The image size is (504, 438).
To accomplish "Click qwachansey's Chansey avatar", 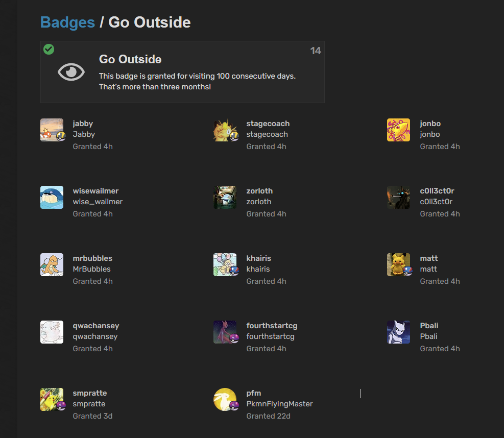I will coord(52,332).
